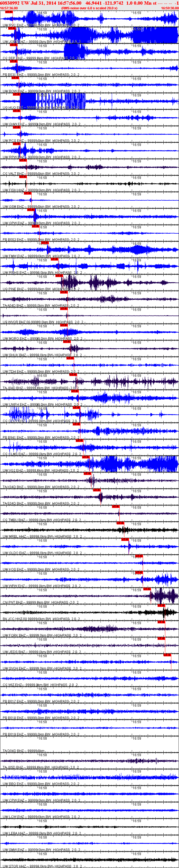Image resolution: width=179 pixels, height=868 pixels.
Task: Click the start time 16:57:36.00 label
Action: point(9,8)
